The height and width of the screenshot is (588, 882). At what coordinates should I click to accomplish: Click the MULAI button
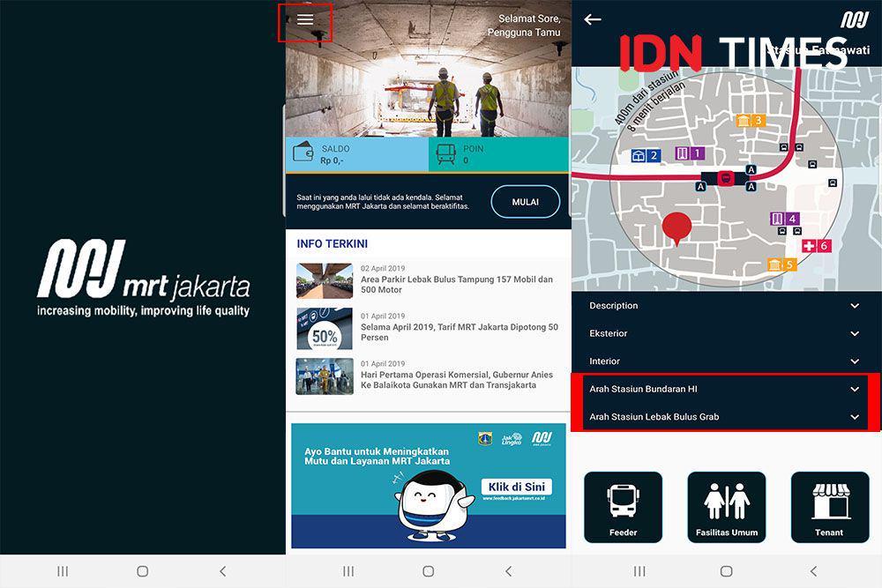[526, 202]
